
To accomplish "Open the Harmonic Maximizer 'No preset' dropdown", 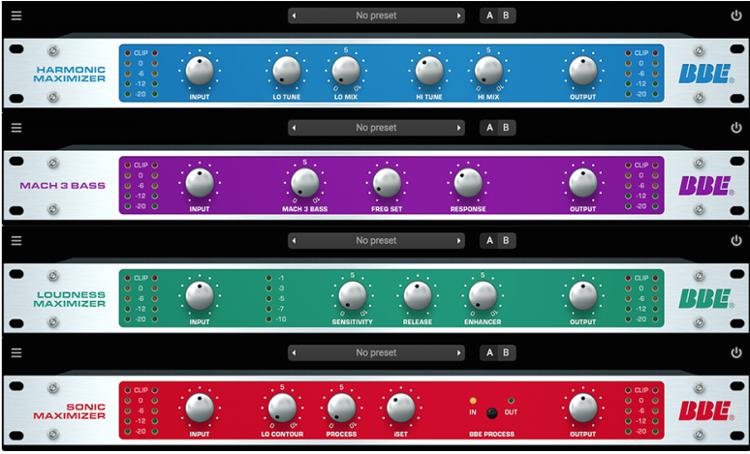I will pyautogui.click(x=376, y=16).
